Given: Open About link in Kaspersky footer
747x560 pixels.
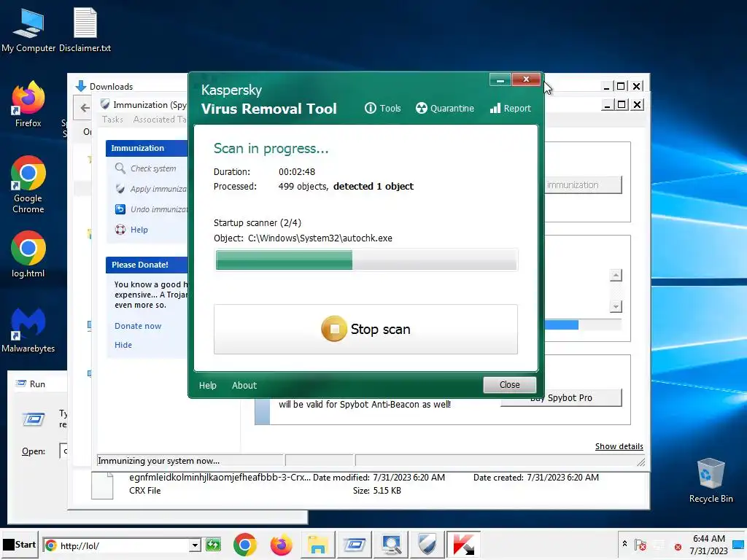Looking at the screenshot, I should point(244,385).
